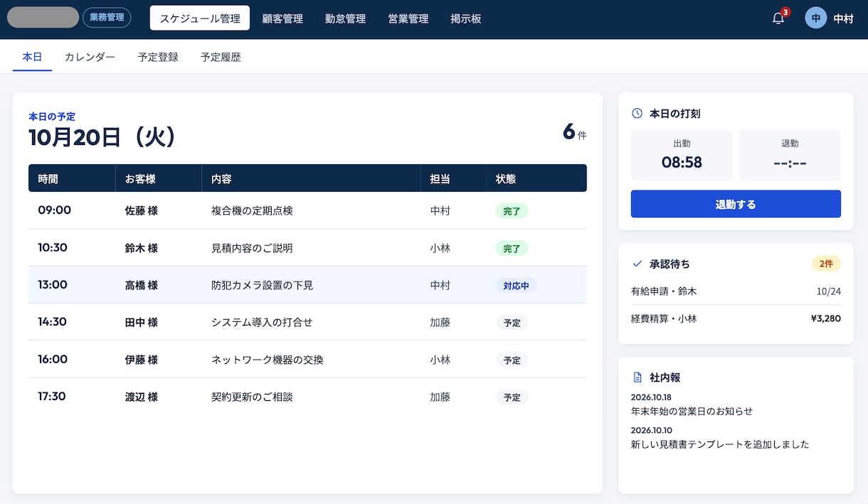Click the 完了 badge in 鈴木 row
The width and height of the screenshot is (868, 504).
tap(512, 249)
